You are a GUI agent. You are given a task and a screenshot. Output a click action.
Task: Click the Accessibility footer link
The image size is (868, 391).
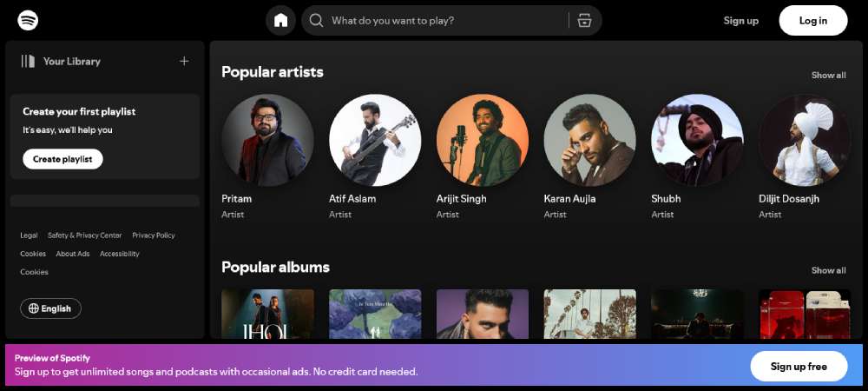(119, 254)
